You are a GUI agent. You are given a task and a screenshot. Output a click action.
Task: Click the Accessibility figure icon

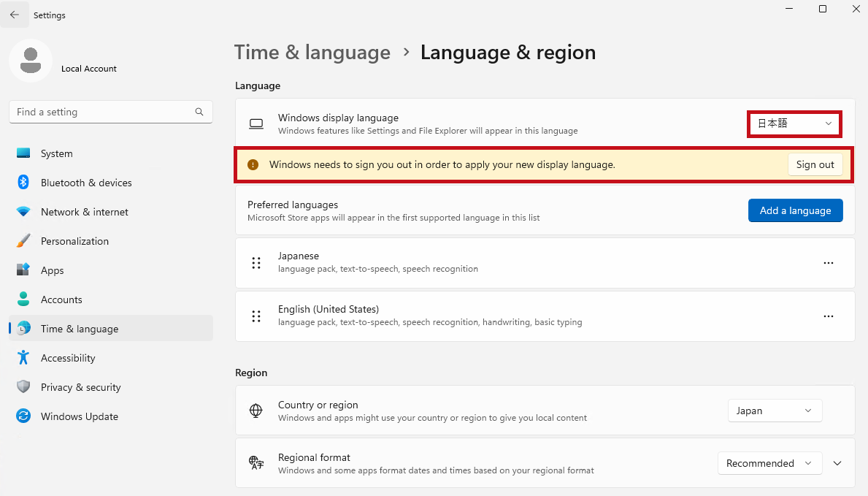tap(23, 357)
